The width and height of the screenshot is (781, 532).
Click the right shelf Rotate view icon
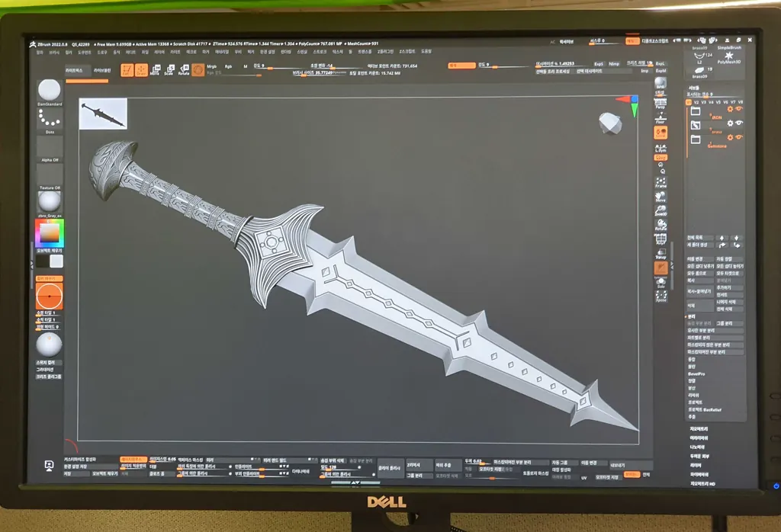[661, 225]
